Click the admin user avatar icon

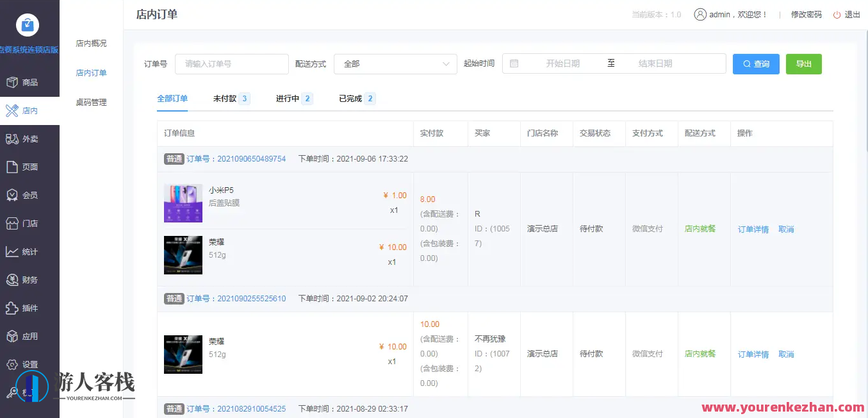coord(700,14)
